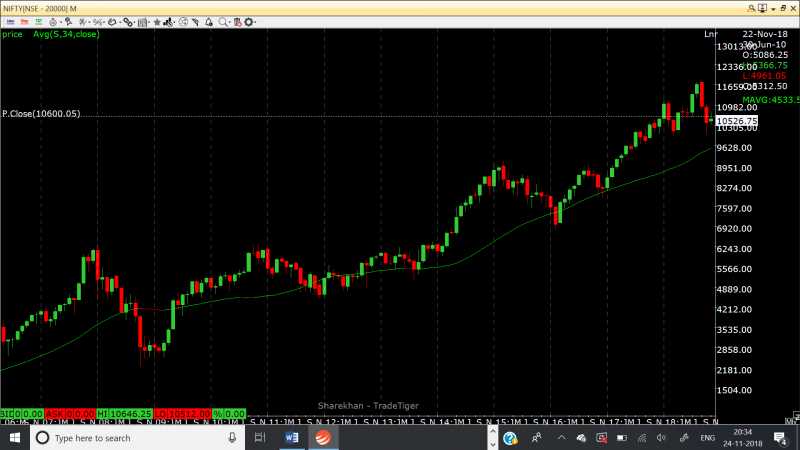Click the MAVG value readout
The height and width of the screenshot is (450, 800).
click(x=770, y=100)
